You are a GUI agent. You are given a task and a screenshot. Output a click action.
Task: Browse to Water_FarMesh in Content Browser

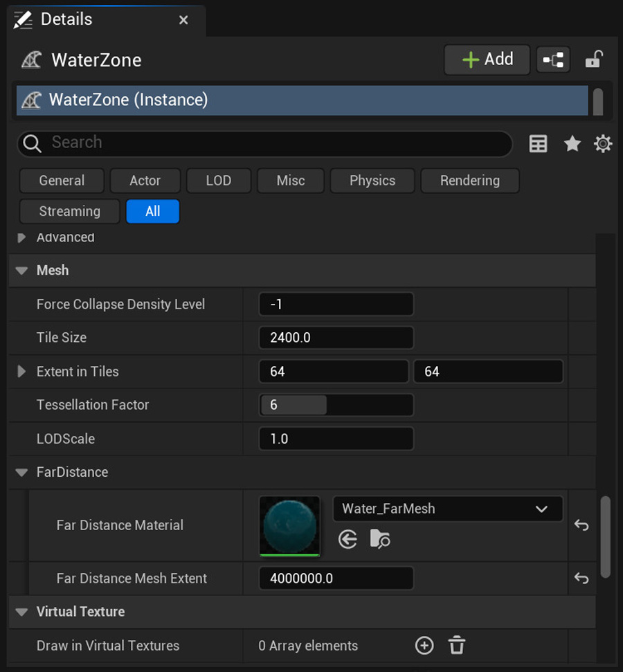coord(380,539)
